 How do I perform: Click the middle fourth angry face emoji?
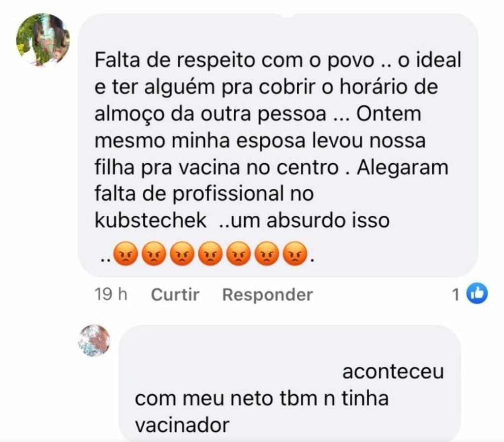click(211, 253)
